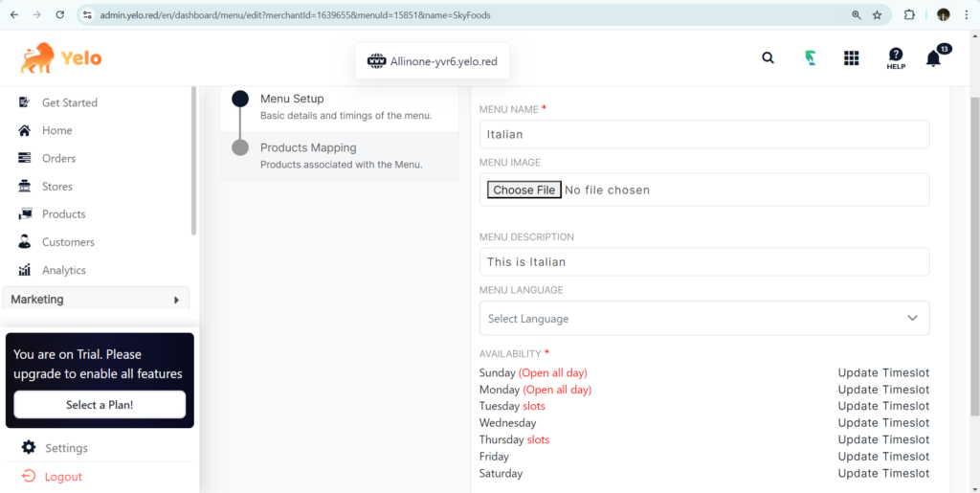Click Update Timeslot for Friday

883,457
